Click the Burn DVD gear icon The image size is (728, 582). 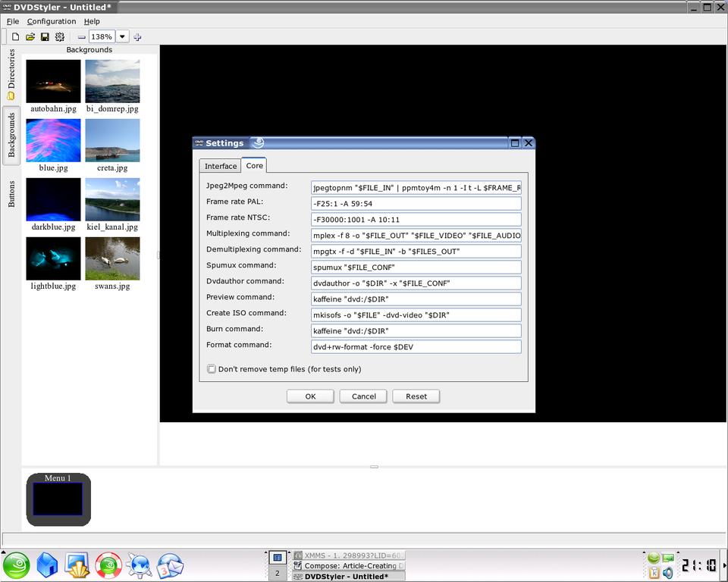point(60,36)
